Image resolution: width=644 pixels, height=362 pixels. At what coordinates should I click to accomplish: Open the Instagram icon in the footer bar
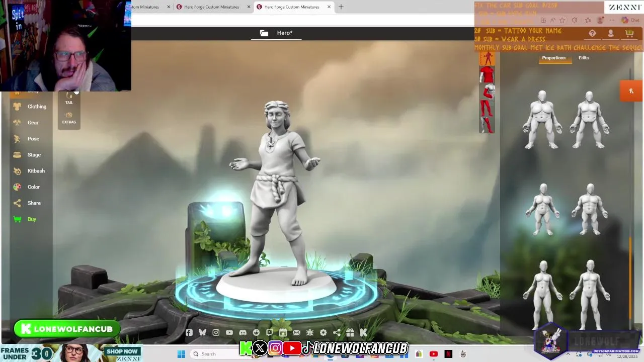(216, 332)
